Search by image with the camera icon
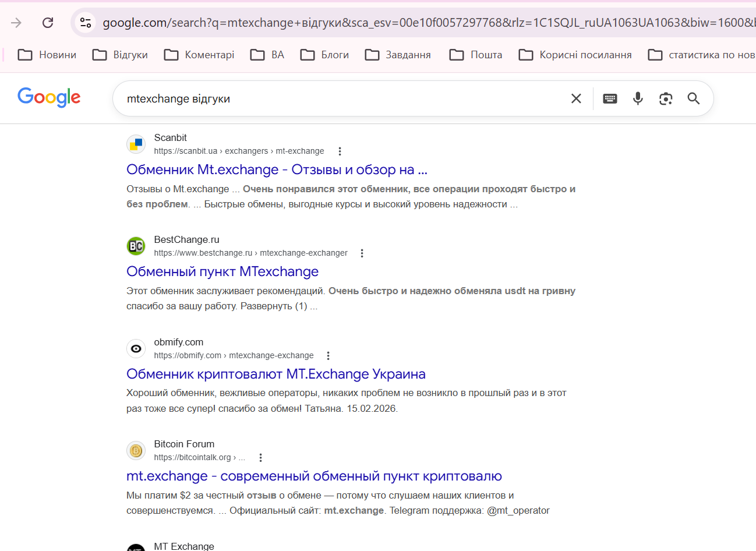756x551 pixels. click(x=666, y=98)
